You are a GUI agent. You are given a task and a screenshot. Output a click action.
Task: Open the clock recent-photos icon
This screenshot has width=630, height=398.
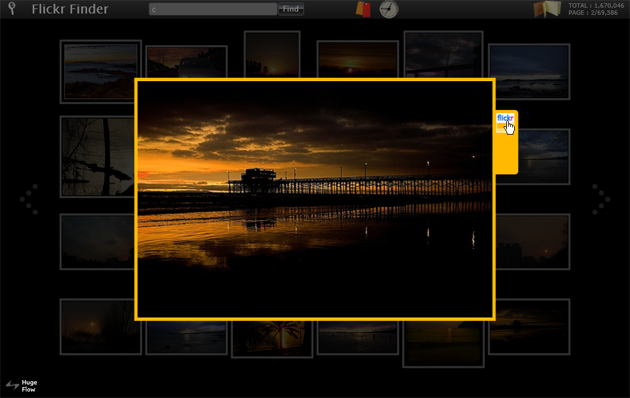389,9
